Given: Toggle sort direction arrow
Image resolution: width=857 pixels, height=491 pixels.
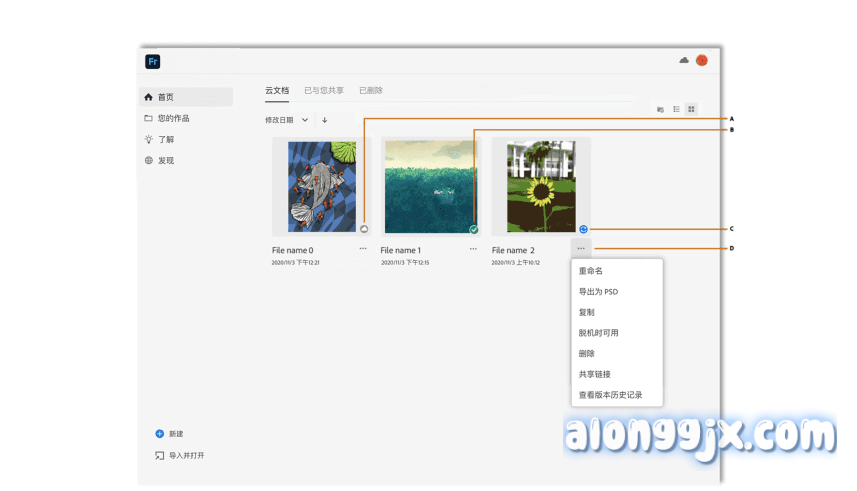Looking at the screenshot, I should coord(324,120).
